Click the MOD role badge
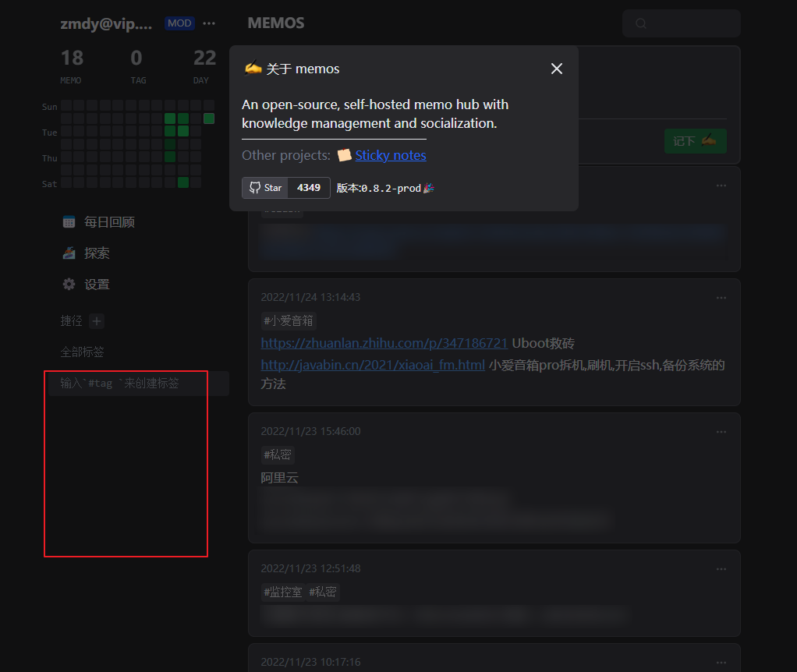 [x=179, y=23]
